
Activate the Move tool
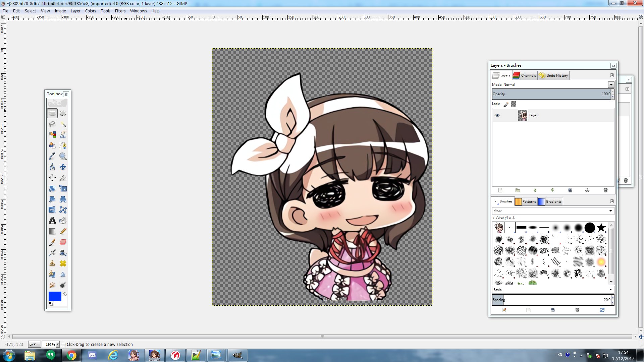coord(63,167)
